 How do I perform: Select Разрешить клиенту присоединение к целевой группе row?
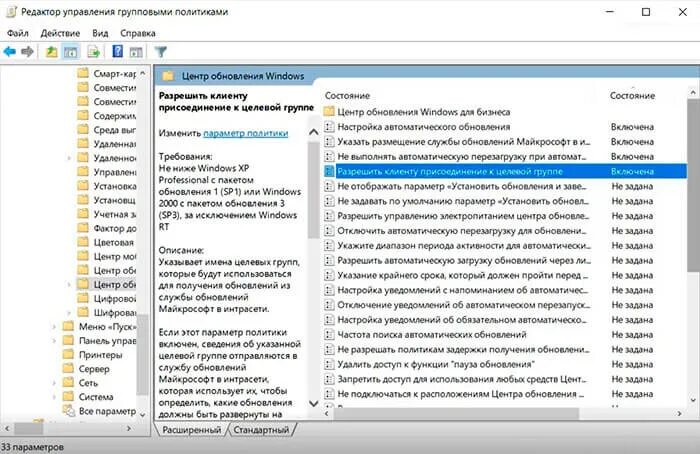click(504, 171)
